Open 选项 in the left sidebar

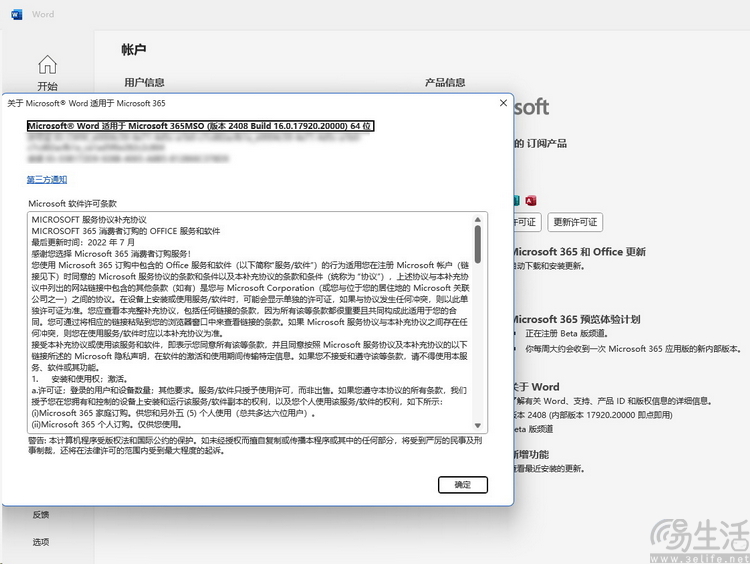[x=41, y=542]
